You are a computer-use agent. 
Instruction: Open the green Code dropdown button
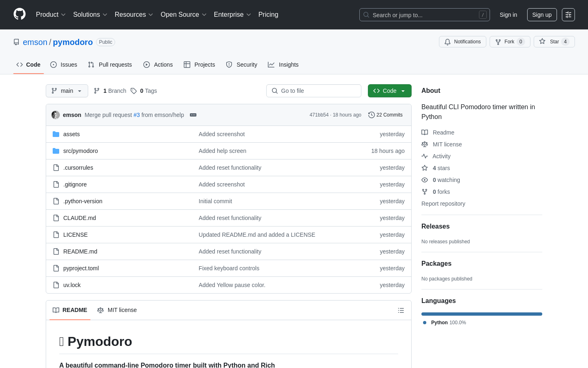[x=390, y=91]
